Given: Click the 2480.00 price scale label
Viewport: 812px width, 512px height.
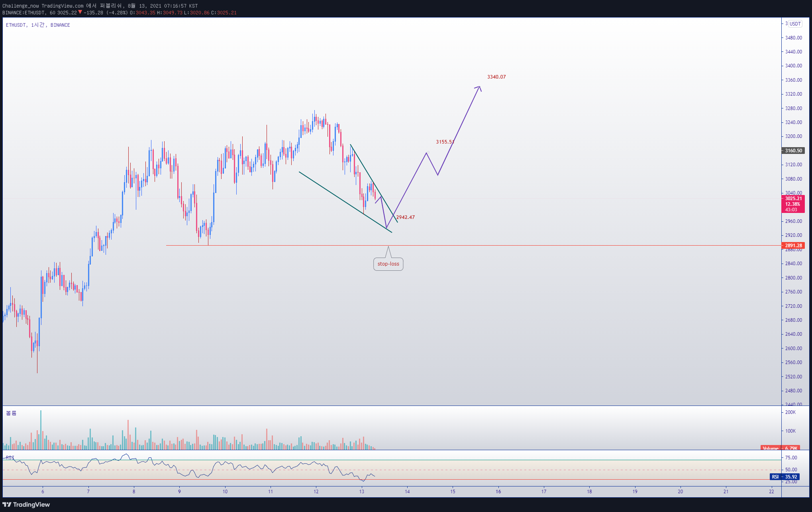Looking at the screenshot, I should [793, 391].
